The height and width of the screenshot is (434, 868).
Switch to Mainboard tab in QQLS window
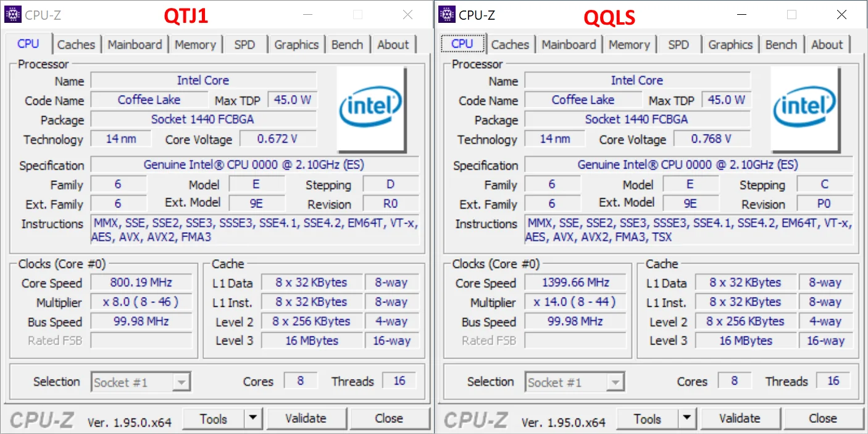pyautogui.click(x=569, y=44)
